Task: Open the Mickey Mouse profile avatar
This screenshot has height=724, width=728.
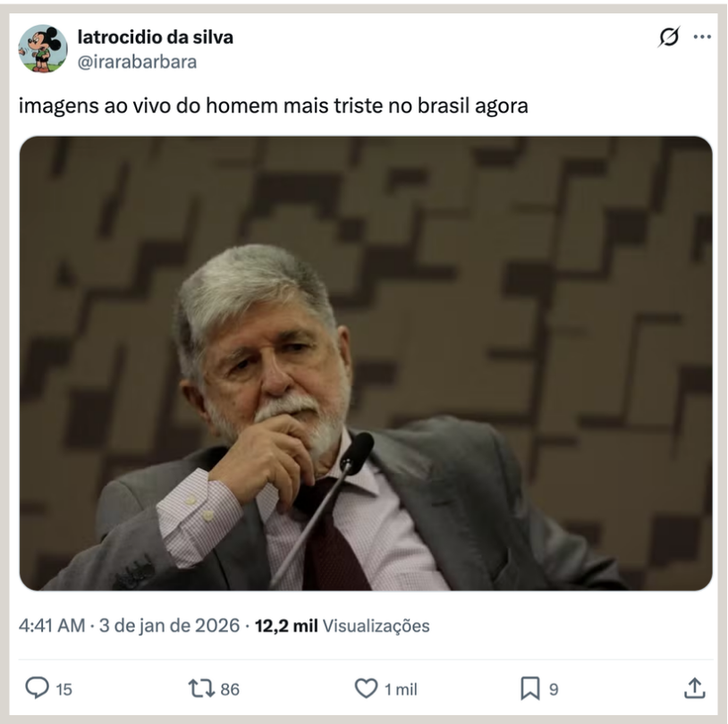Action: click(43, 49)
